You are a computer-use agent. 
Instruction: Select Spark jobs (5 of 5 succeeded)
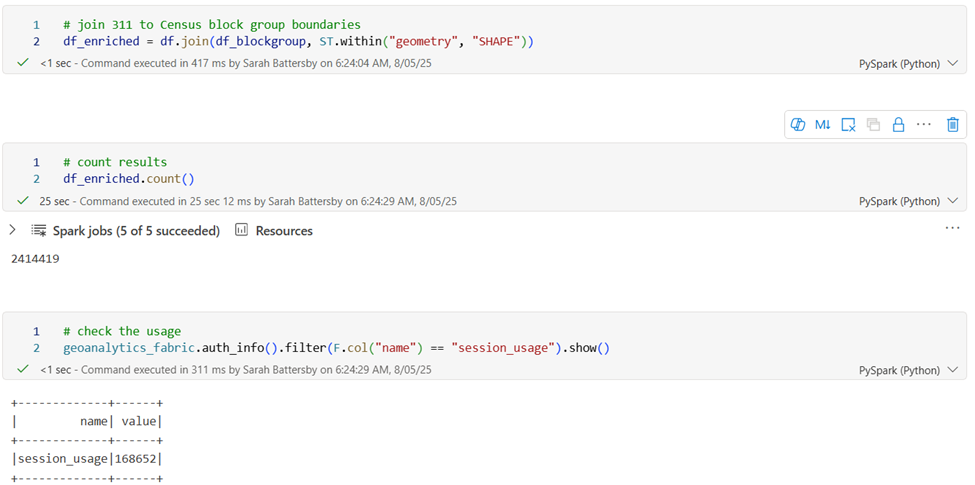[x=136, y=231]
